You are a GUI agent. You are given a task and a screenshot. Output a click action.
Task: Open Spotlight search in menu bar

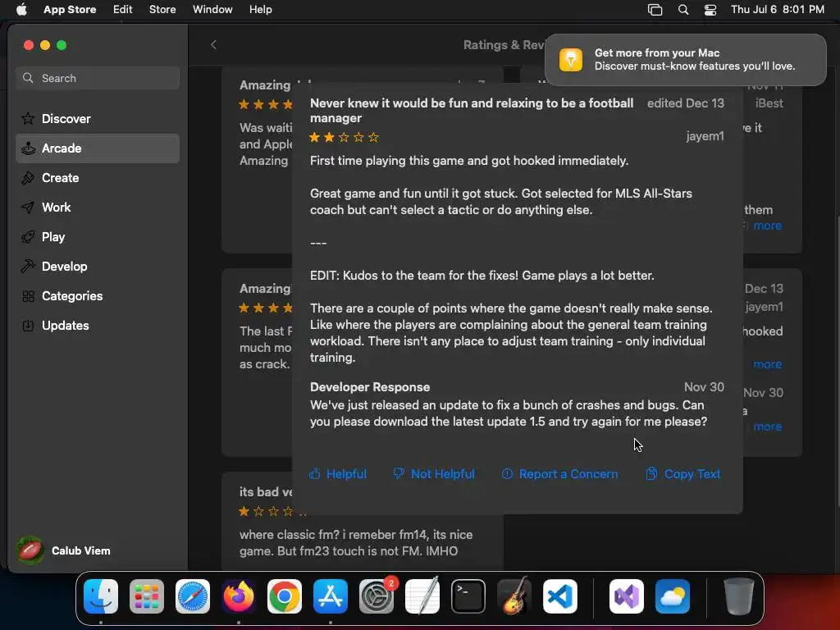(683, 9)
